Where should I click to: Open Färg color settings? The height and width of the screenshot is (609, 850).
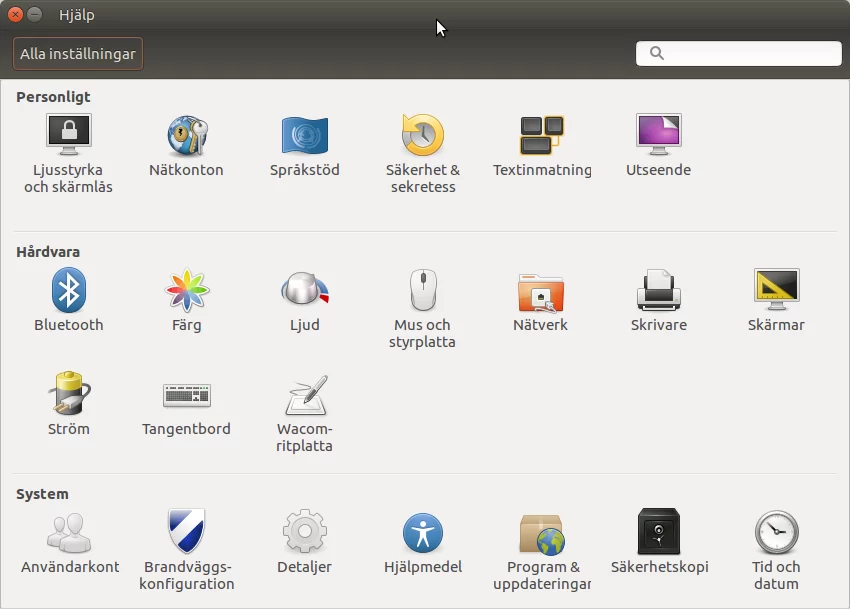186,291
